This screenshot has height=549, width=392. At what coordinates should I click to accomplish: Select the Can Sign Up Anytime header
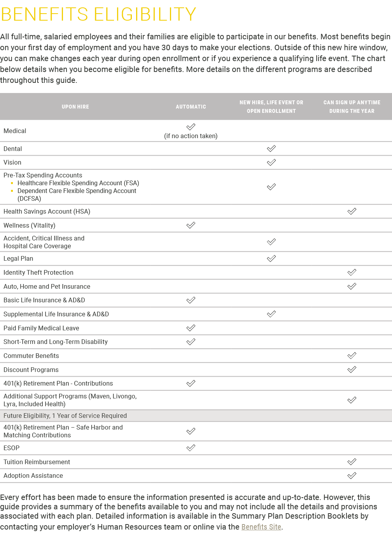click(352, 107)
